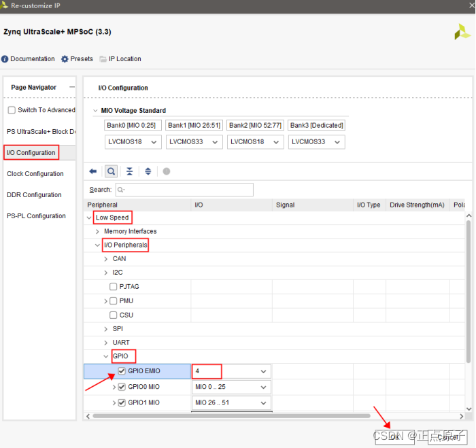Click the vertical scrollbar down arrow

[x=469, y=409]
